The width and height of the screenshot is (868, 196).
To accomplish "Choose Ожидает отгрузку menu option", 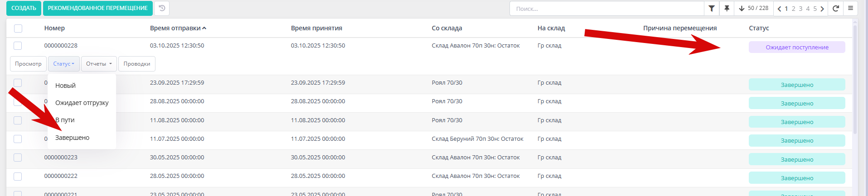I will click(x=82, y=103).
